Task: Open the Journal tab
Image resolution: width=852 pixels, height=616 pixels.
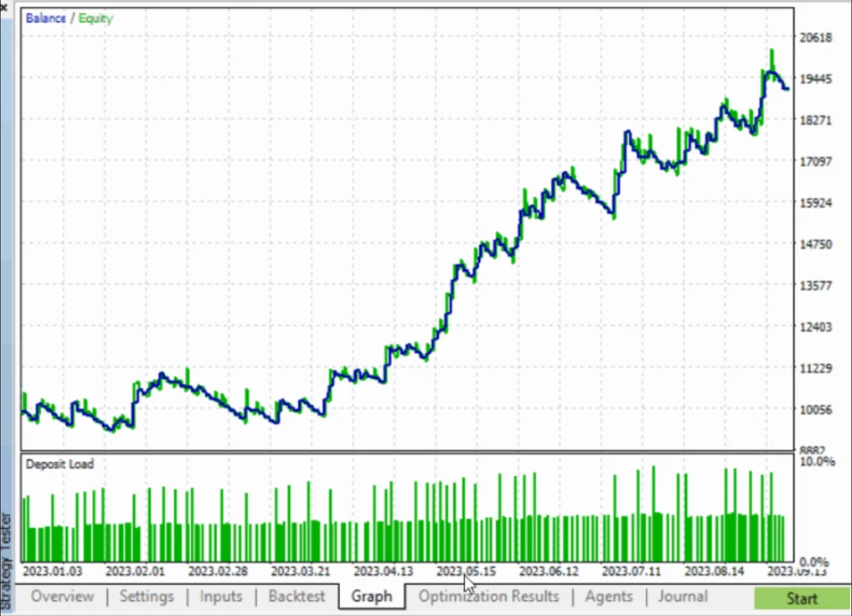Action: coord(682,596)
